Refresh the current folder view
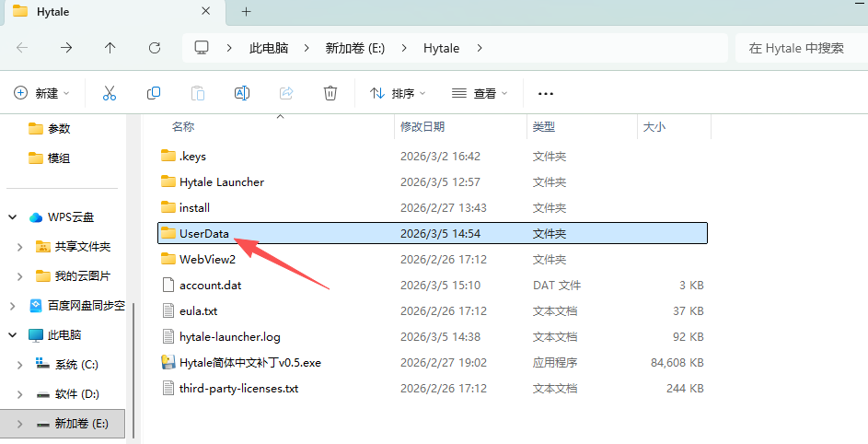The width and height of the screenshot is (868, 444). tap(155, 48)
